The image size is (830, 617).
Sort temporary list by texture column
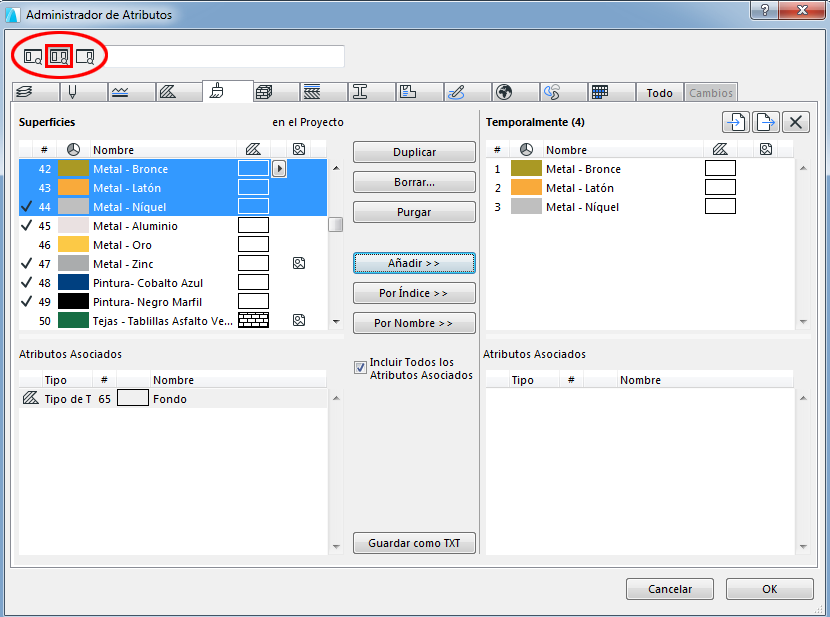pos(766,150)
